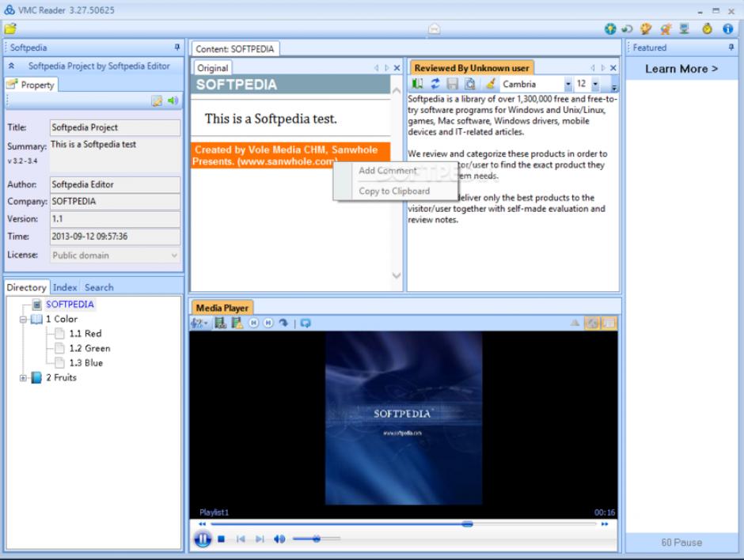Viewport: 744px width, 560px height.
Task: Click the blue curved arrow in Media toolbar
Action: point(283,324)
